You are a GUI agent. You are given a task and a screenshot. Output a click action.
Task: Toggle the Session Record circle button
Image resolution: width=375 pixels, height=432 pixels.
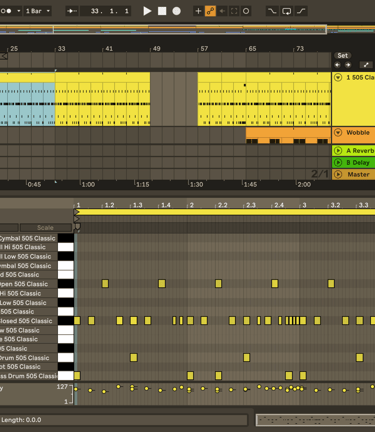[246, 11]
